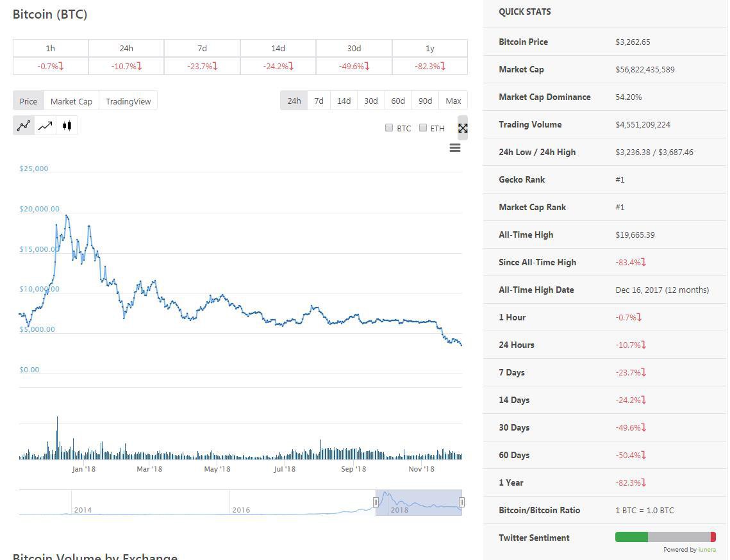Select the trend line chart icon

45,126
